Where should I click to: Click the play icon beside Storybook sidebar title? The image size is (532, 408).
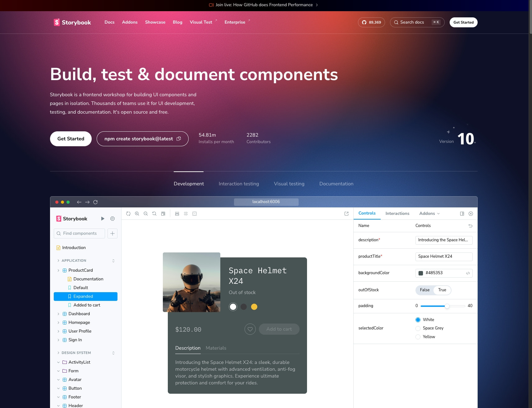(x=103, y=219)
